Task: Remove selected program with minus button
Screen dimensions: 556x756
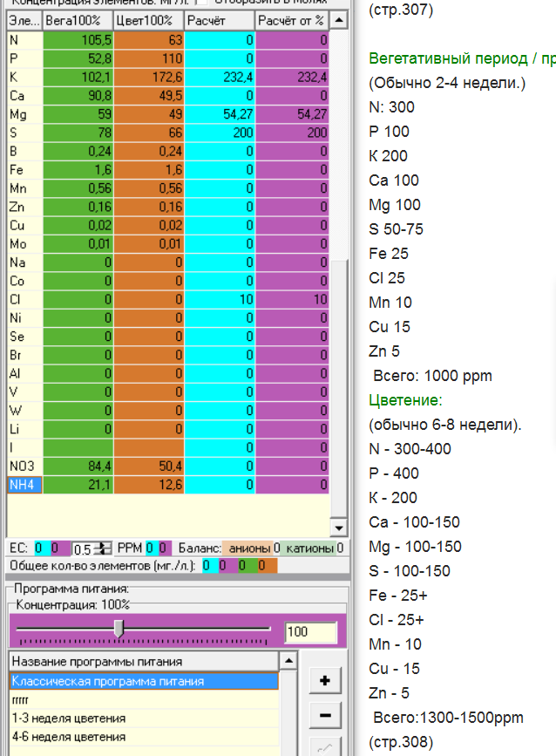Action: [x=324, y=716]
